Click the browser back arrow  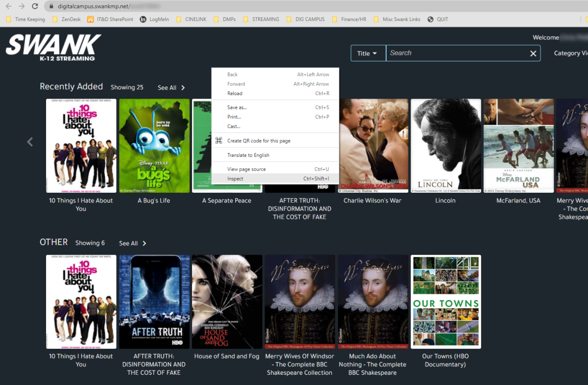[x=8, y=6]
